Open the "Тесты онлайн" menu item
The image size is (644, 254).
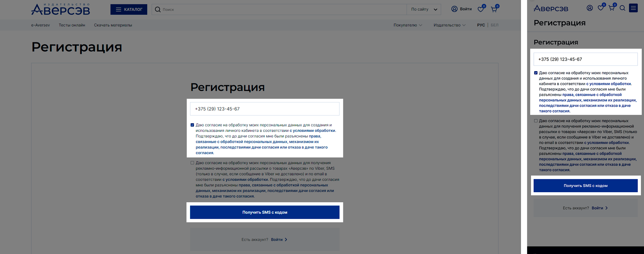pyautogui.click(x=72, y=25)
